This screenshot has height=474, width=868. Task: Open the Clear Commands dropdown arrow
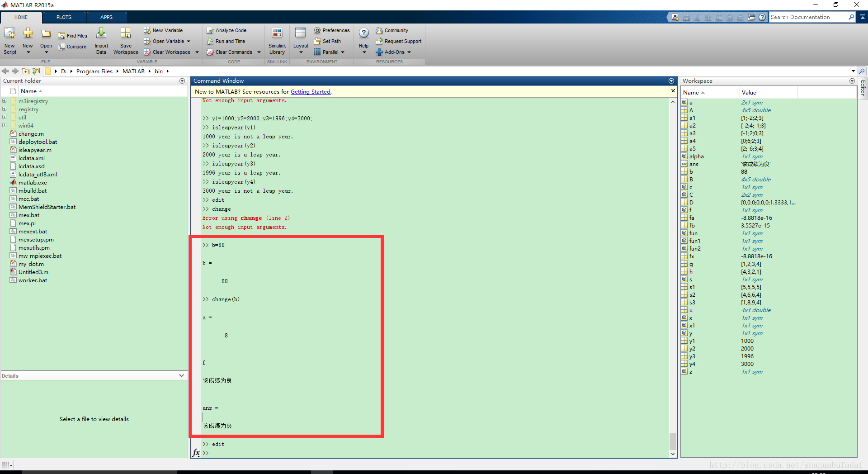point(259,52)
